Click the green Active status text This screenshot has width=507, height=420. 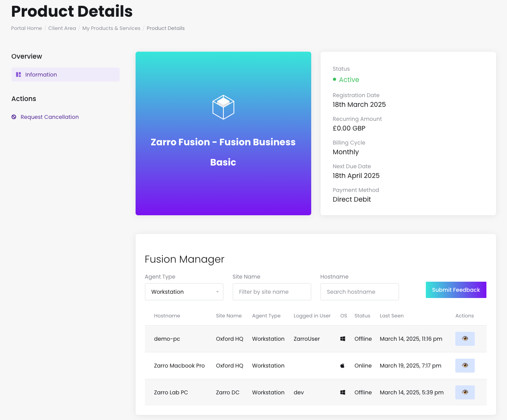tap(349, 80)
